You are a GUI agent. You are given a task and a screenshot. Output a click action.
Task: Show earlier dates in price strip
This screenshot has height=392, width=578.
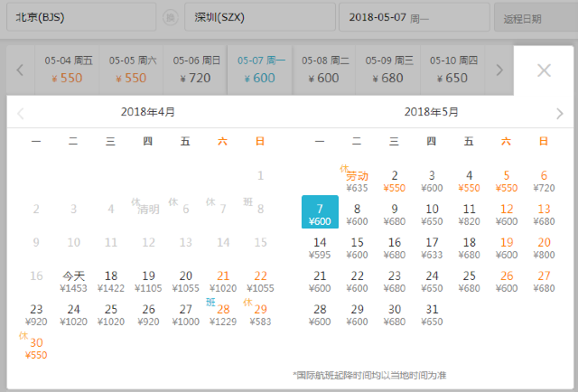pos(20,70)
